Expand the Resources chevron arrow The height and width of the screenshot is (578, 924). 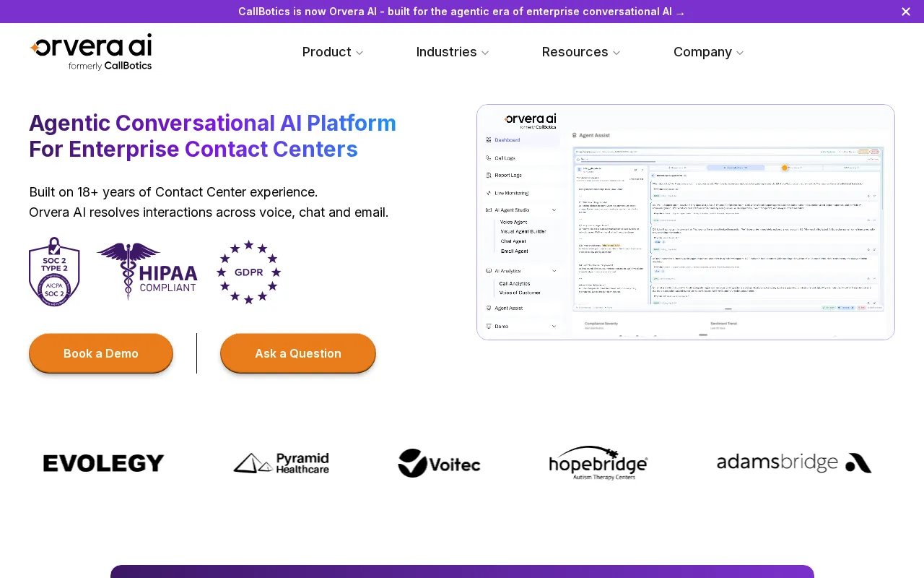click(616, 53)
